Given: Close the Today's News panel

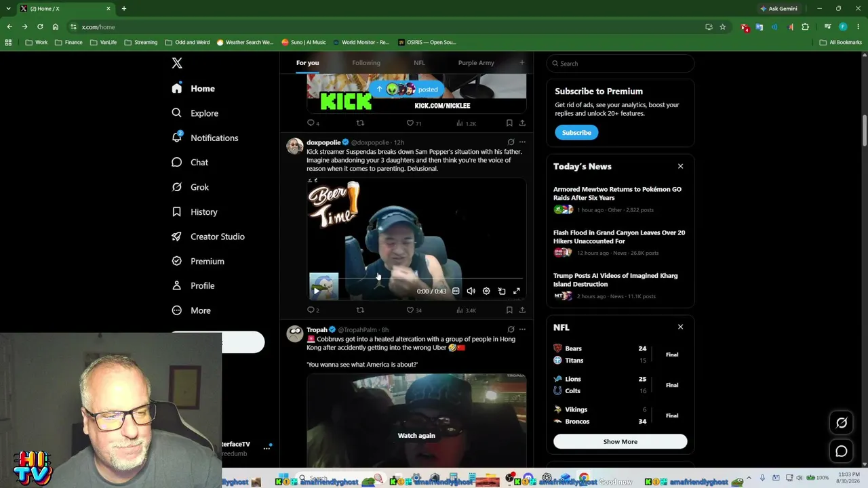Looking at the screenshot, I should [681, 167].
